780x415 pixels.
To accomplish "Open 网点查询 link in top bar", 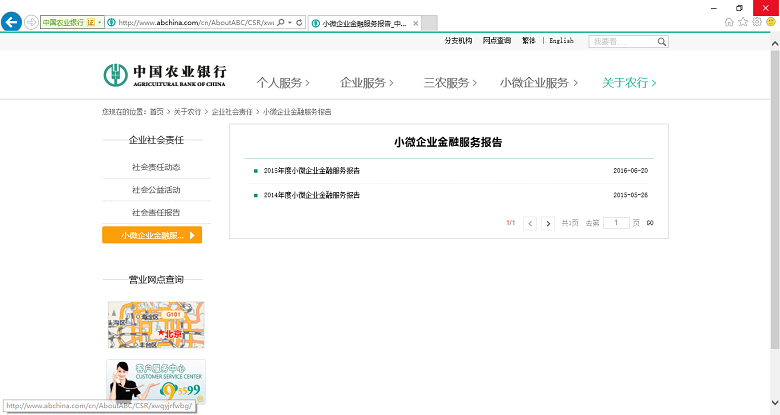I will (x=496, y=41).
